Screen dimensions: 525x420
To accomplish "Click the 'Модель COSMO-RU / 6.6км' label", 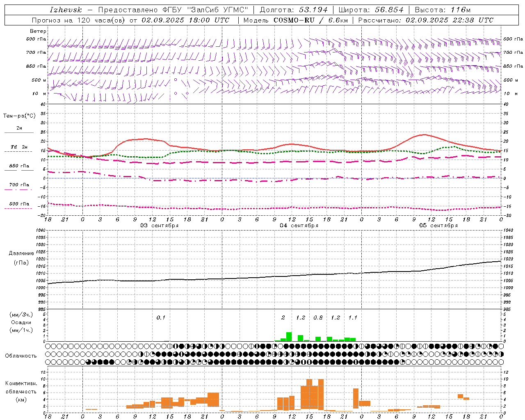I will [x=296, y=20].
